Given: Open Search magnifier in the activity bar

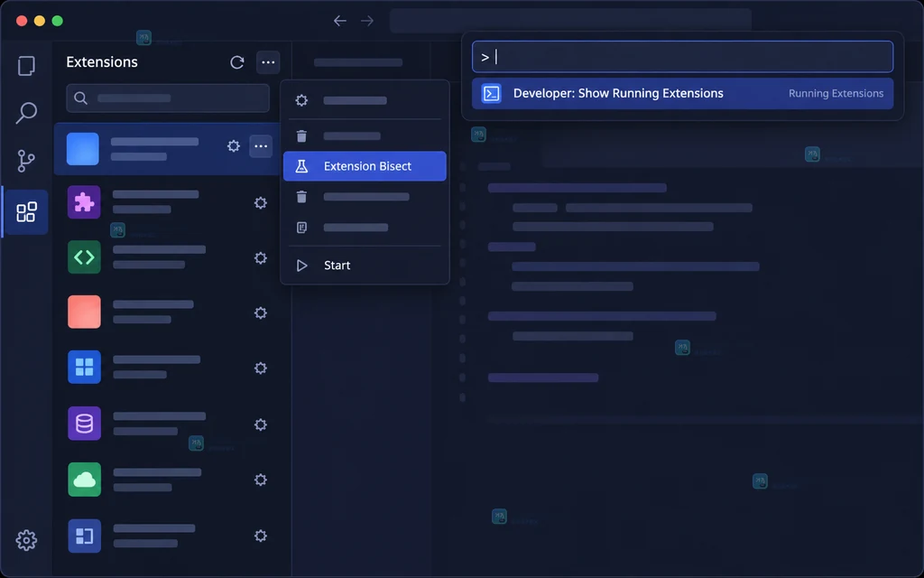Looking at the screenshot, I should (x=26, y=113).
